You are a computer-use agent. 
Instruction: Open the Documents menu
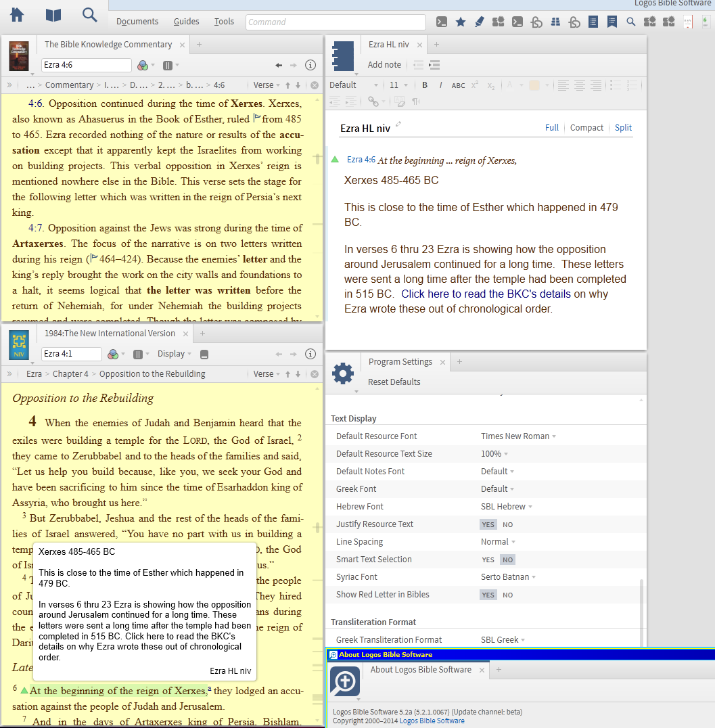point(137,22)
